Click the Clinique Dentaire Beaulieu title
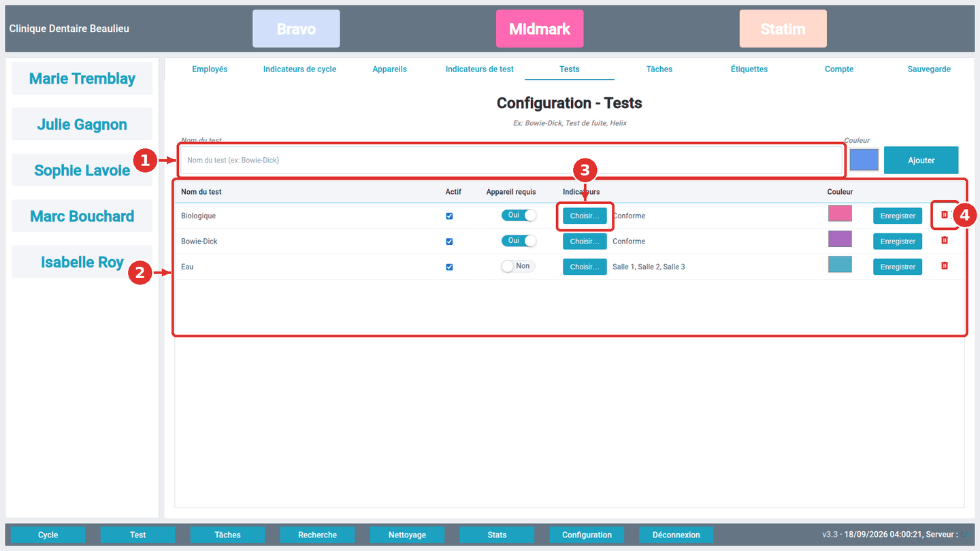Viewport: 980px width, 551px height. [x=69, y=29]
